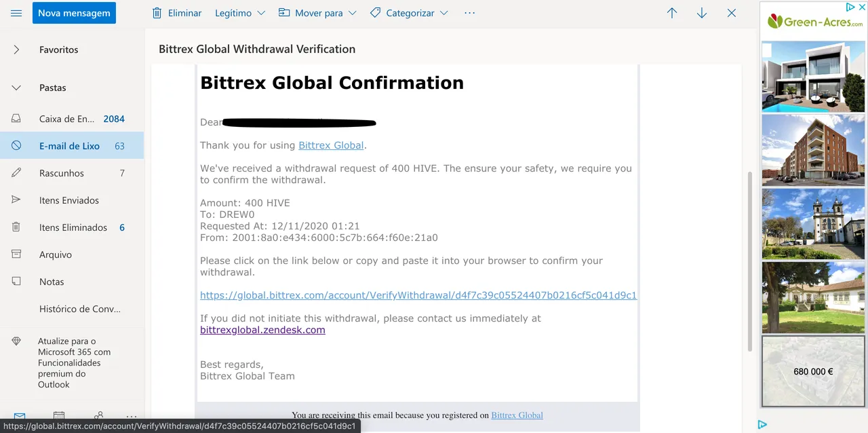868x433 pixels.
Task: Switch to Mail module icon
Action: (20, 417)
